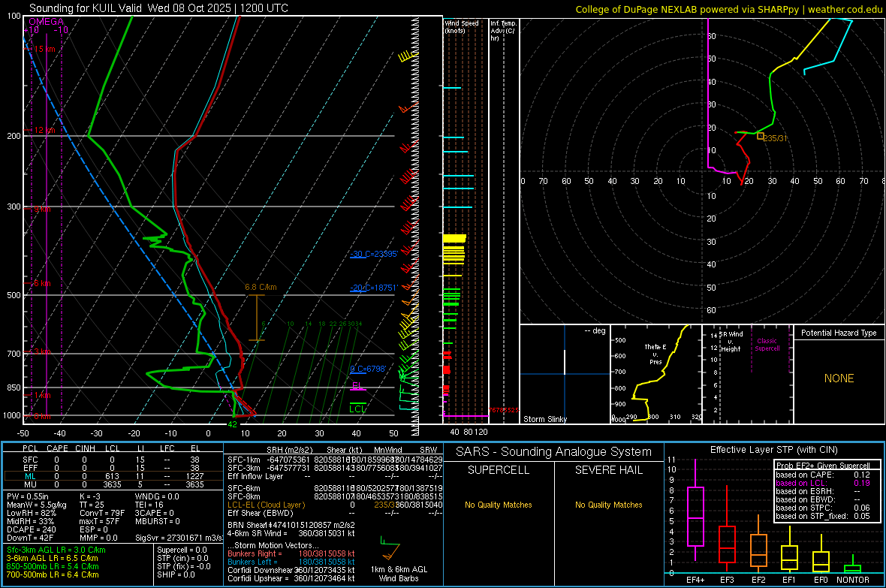Viewport: 886px width, 588px height.
Task: Click the Corfidi Upshear row
Action: point(291,578)
